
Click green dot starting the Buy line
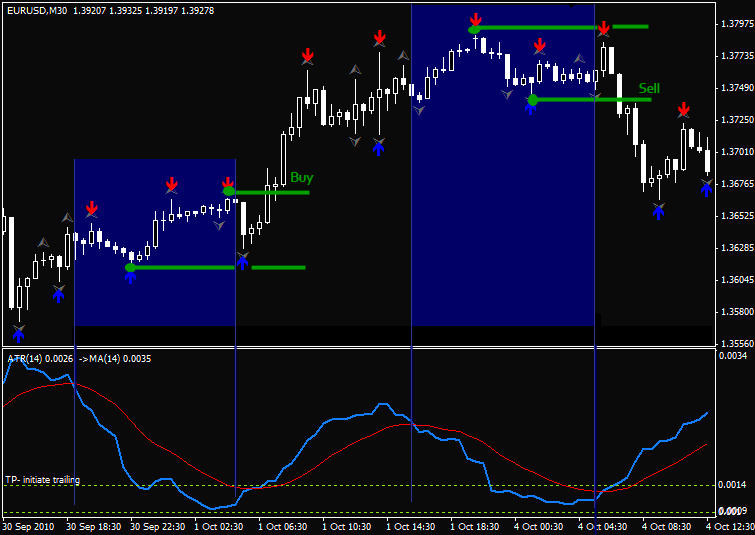[229, 192]
